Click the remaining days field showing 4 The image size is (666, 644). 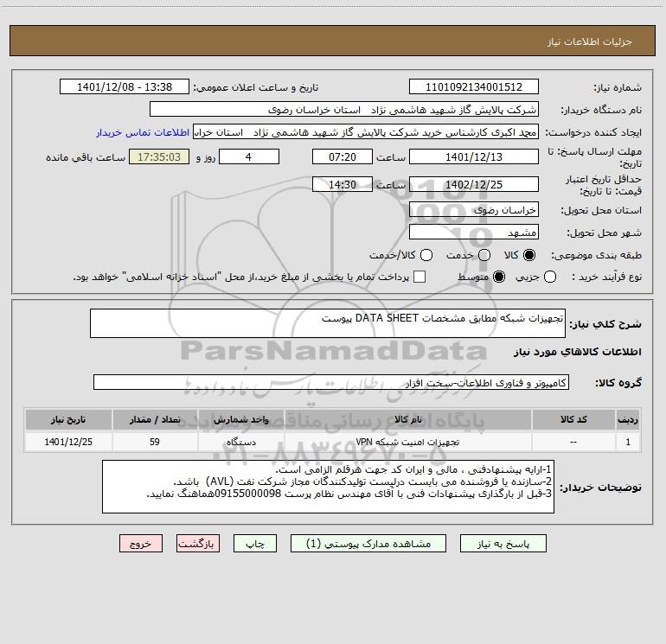click(249, 156)
